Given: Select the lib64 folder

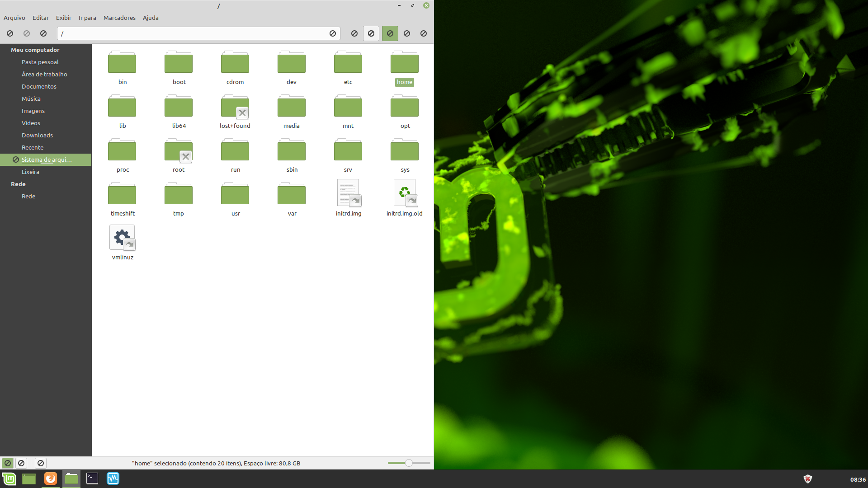Looking at the screenshot, I should 179,112.
